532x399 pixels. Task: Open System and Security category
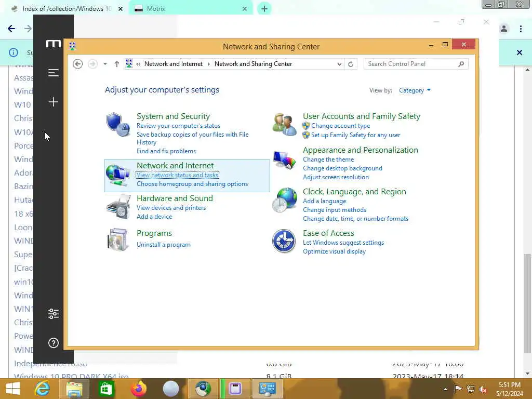click(x=173, y=116)
